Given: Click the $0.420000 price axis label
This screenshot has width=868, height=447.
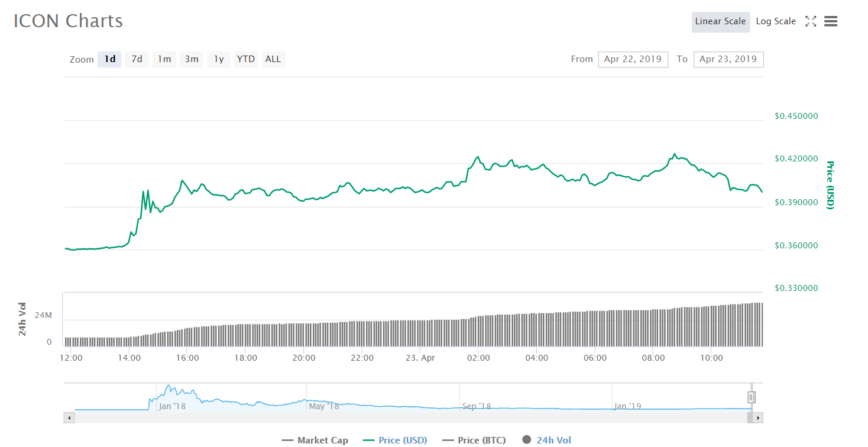Looking at the screenshot, I should click(796, 159).
